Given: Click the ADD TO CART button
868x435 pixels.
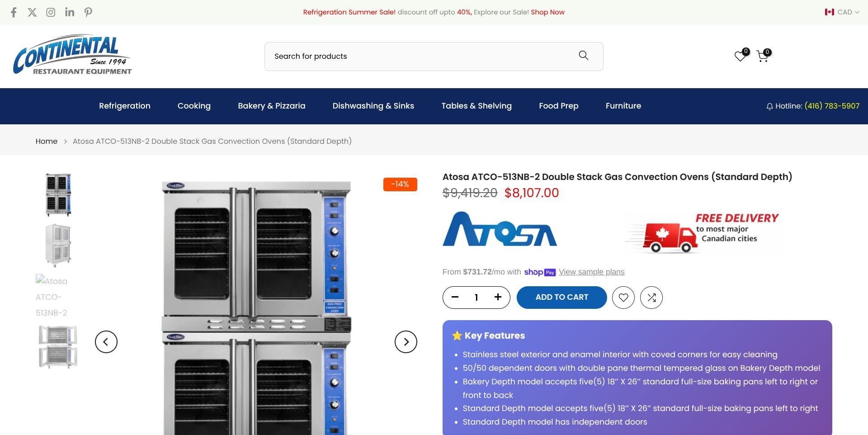Looking at the screenshot, I should [561, 298].
